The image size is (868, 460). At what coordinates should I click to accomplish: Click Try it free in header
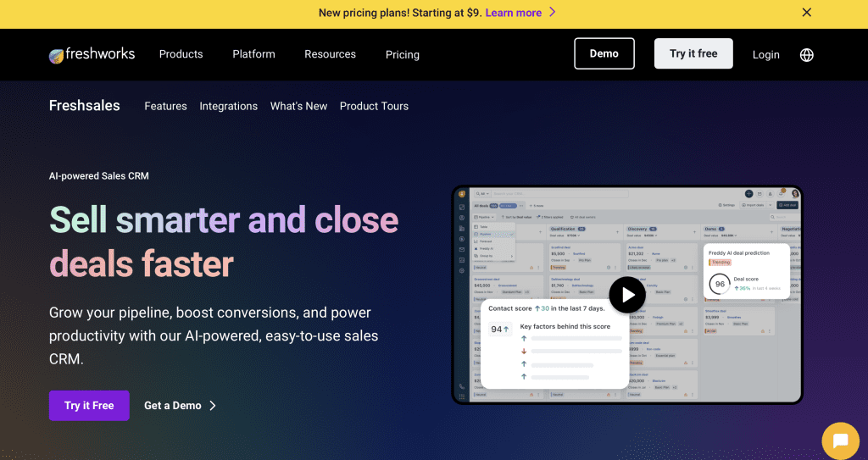pos(693,53)
